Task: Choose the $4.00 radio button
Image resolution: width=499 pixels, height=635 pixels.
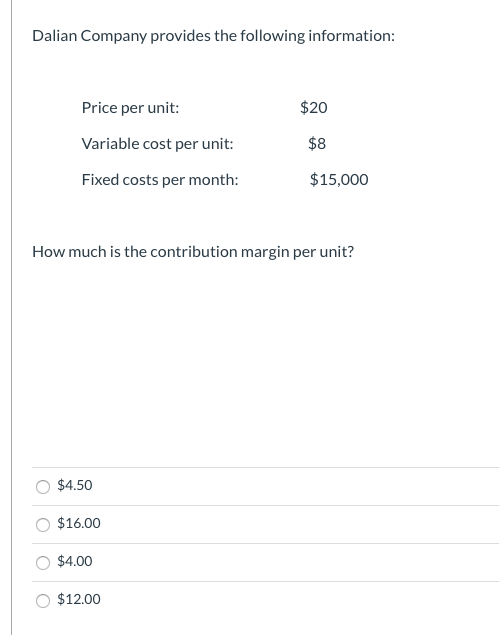Action: pos(43,563)
